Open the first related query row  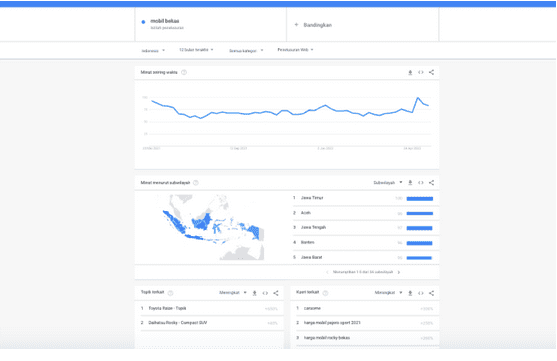tap(365, 308)
